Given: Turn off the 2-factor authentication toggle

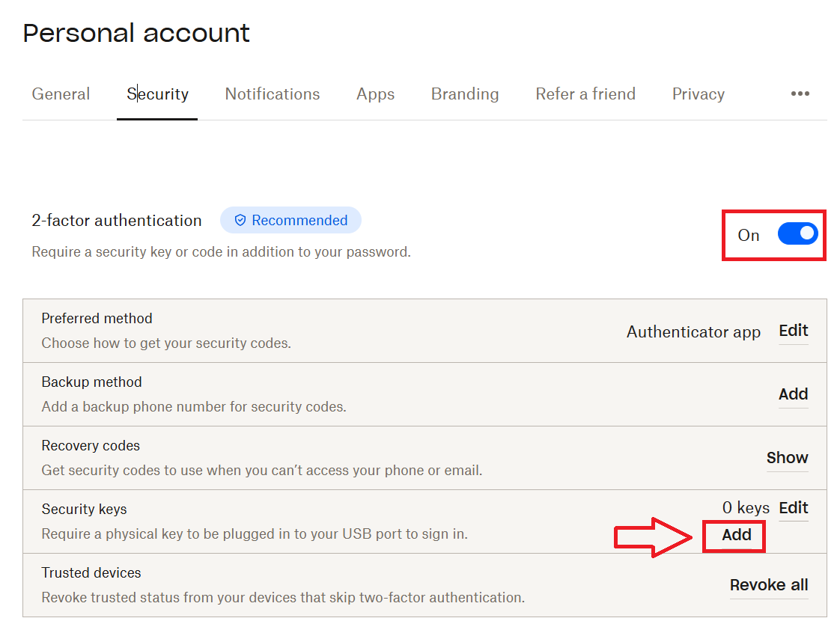Looking at the screenshot, I should (x=797, y=234).
